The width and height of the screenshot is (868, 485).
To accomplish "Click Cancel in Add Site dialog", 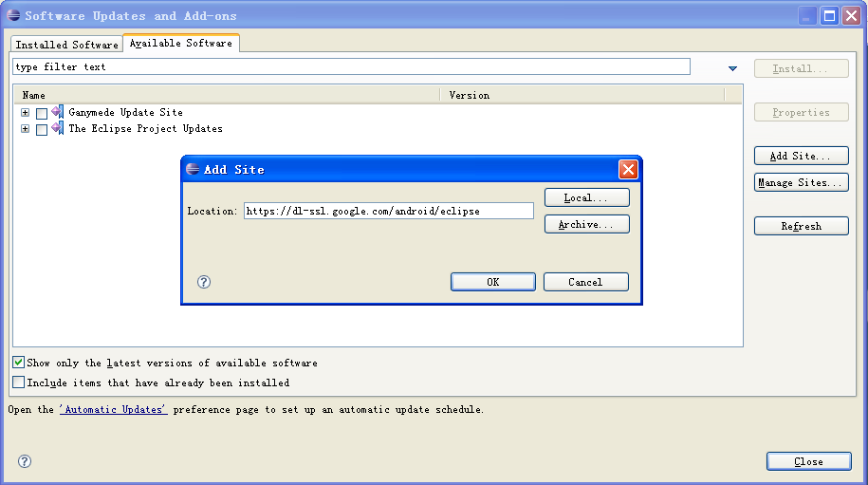I will (x=585, y=282).
